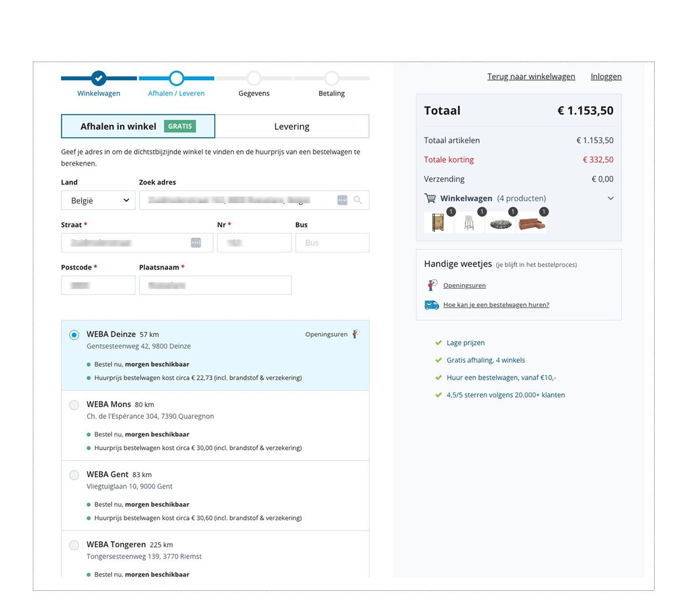Click the Totaal amount € 1.153,50
The width and height of the screenshot is (698, 616).
tap(586, 111)
